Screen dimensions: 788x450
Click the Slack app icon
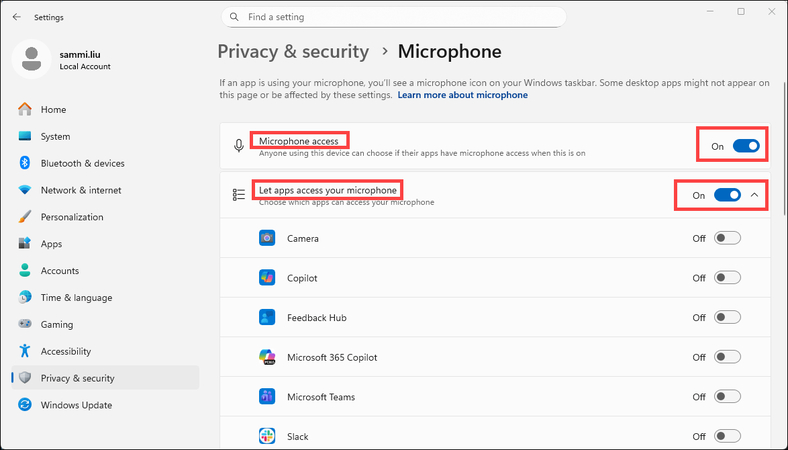coord(267,436)
